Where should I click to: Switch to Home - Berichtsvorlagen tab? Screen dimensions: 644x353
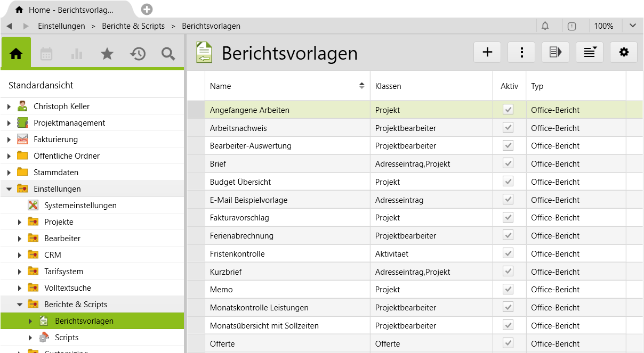[70, 10]
